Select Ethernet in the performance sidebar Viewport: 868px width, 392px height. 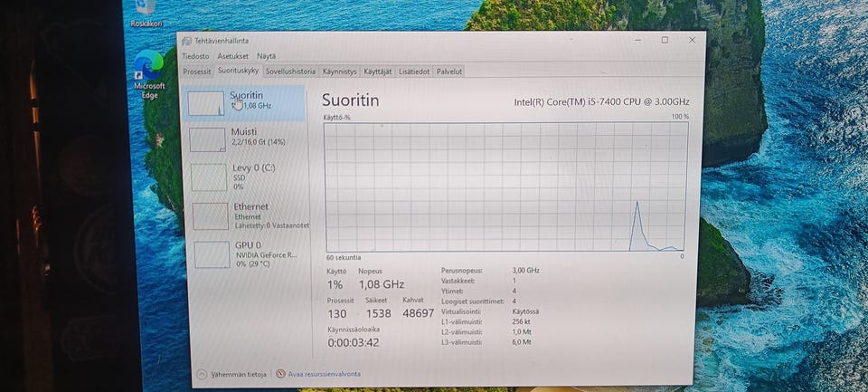249,215
